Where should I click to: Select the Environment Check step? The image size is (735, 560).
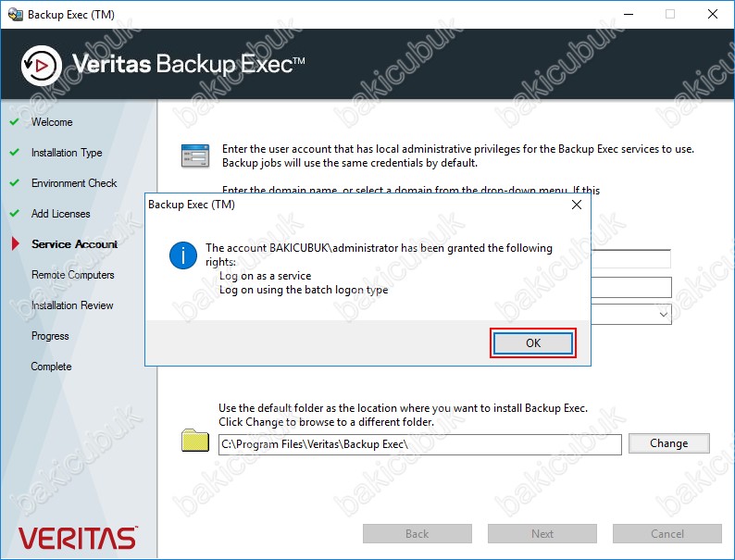74,183
